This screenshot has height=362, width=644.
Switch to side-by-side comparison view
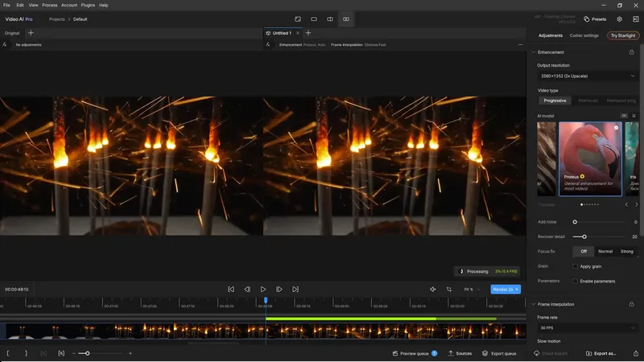click(x=346, y=19)
